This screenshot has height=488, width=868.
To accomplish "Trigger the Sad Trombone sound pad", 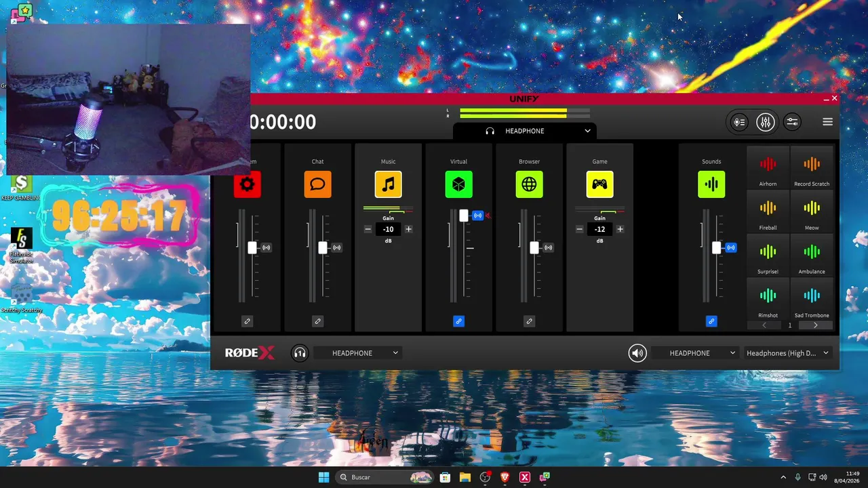I will pos(812,300).
